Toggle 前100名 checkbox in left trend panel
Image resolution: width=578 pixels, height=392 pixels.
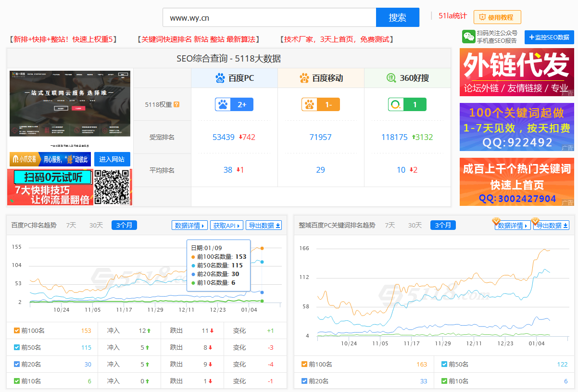17,330
